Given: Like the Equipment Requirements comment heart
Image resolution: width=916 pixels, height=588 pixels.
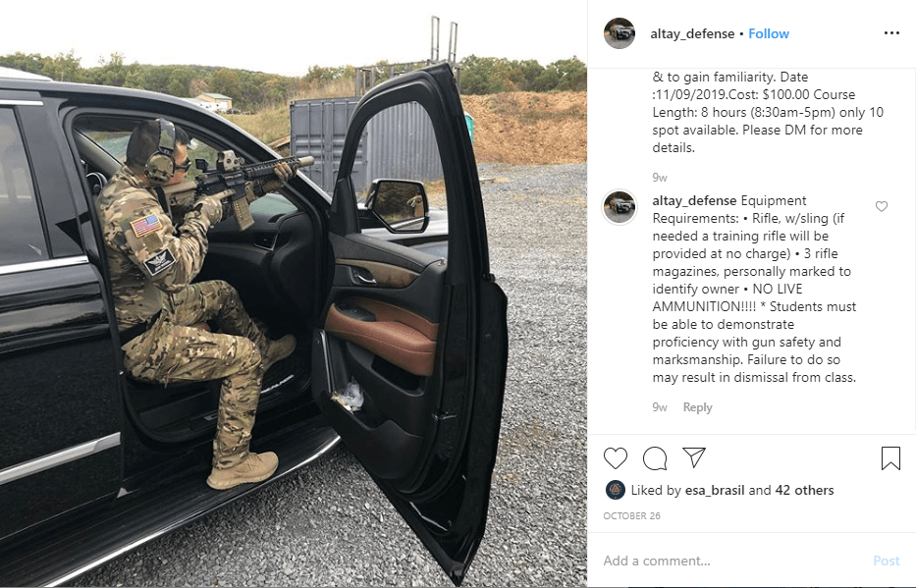Looking at the screenshot, I should [x=882, y=206].
